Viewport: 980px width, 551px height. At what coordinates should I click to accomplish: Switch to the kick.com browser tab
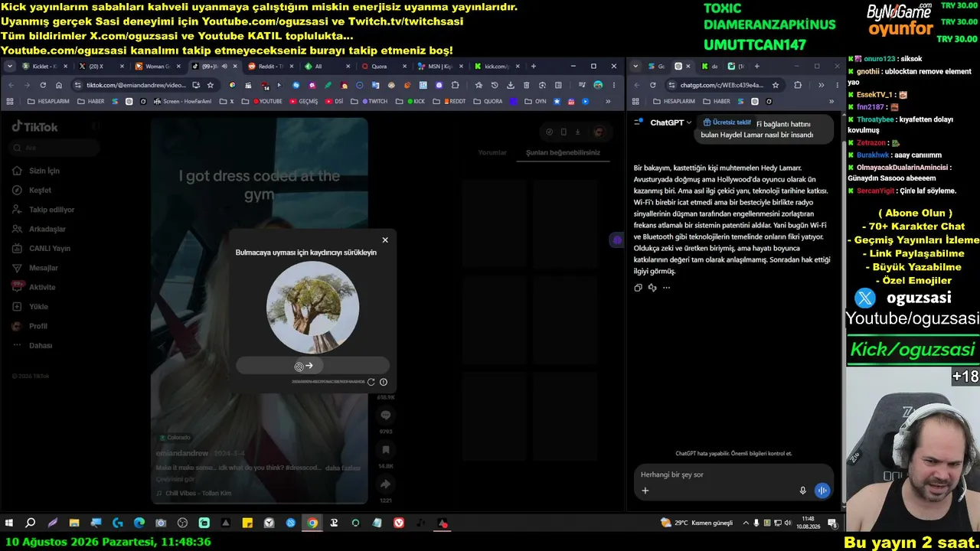click(497, 67)
